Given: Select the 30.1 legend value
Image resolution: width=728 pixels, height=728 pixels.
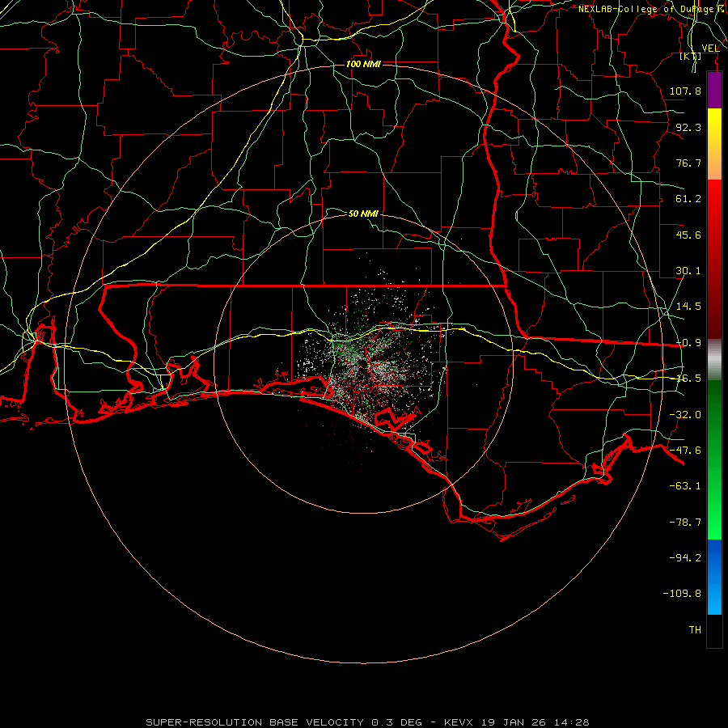Looking at the screenshot, I should pos(688,271).
